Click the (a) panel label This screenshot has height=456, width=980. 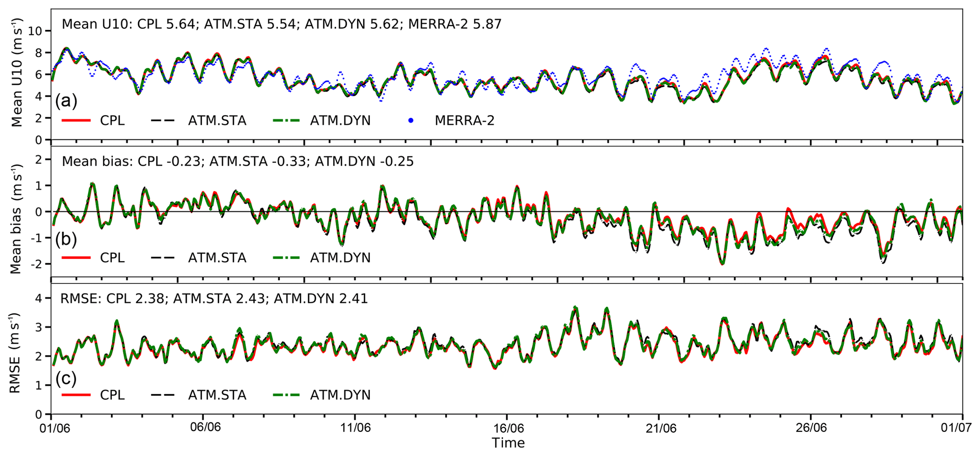pyautogui.click(x=66, y=100)
